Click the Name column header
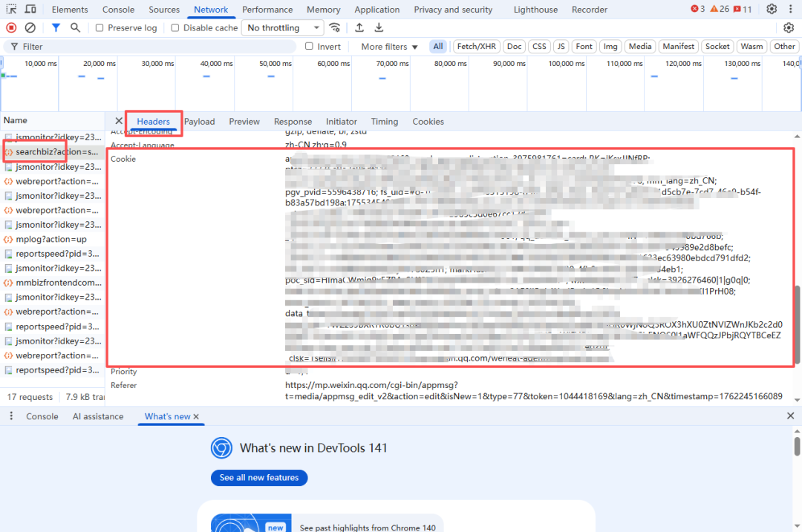The image size is (802, 532). [52, 121]
